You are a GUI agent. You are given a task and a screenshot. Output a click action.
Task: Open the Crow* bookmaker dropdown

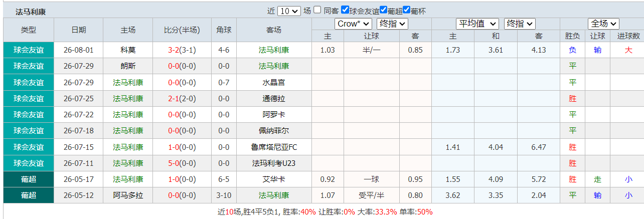coord(354,24)
